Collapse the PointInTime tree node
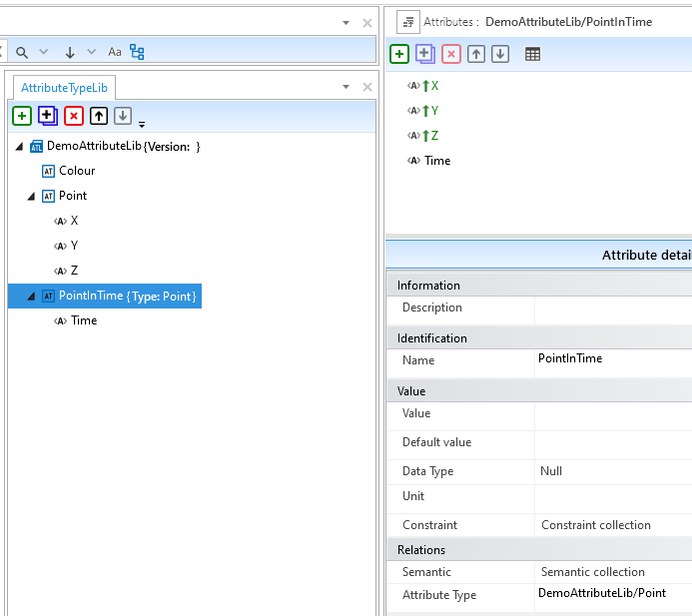Image resolution: width=692 pixels, height=616 pixels. click(32, 297)
